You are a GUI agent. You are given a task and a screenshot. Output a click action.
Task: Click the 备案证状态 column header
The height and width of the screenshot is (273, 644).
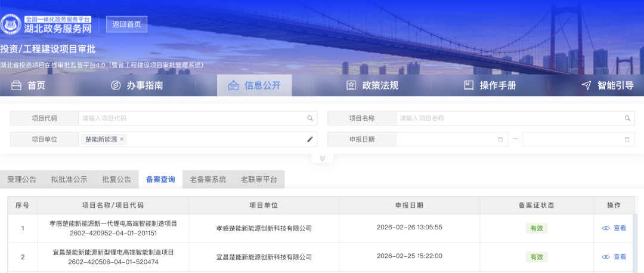coord(537,205)
